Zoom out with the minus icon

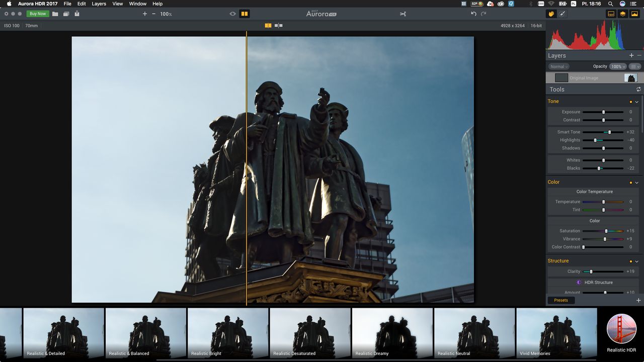pos(154,14)
